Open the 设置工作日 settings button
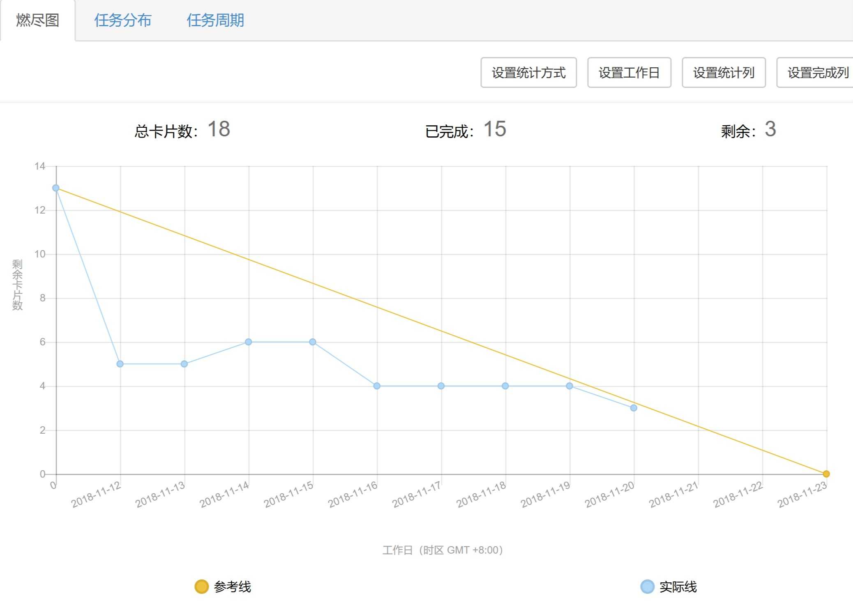Screen dimensions: 853x616 [x=629, y=73]
